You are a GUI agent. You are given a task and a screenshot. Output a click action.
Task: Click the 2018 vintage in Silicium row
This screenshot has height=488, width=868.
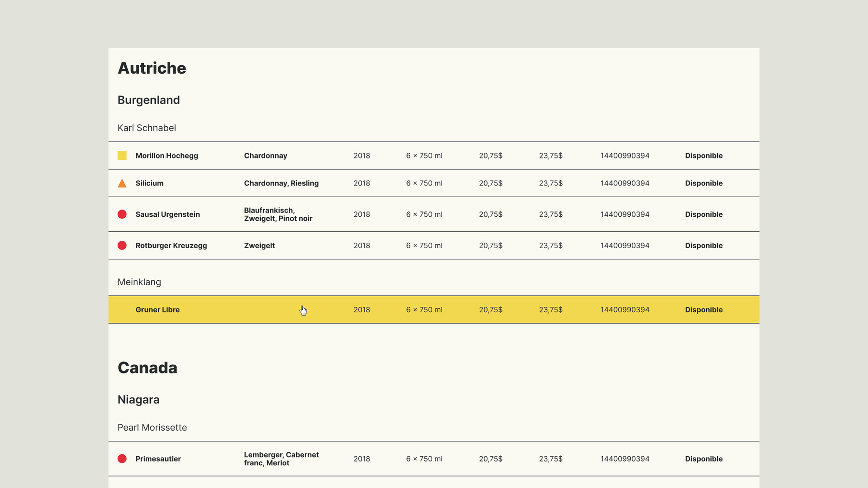[362, 183]
